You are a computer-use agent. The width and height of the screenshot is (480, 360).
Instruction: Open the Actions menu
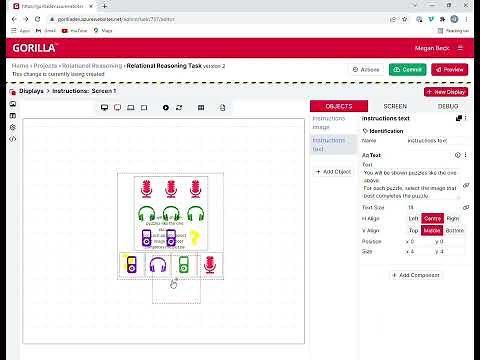[x=366, y=70]
